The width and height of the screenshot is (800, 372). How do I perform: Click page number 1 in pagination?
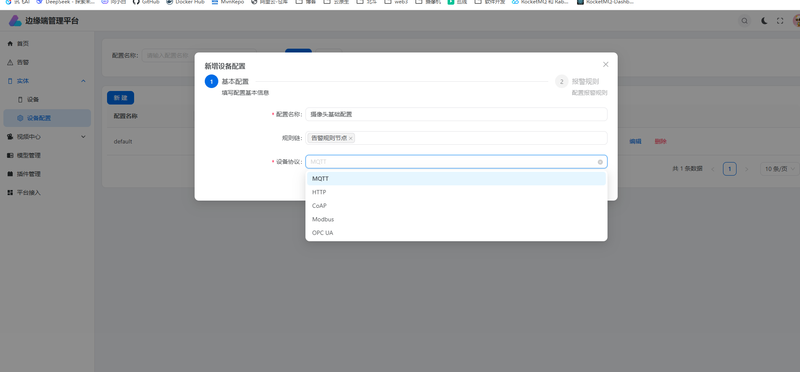click(x=730, y=169)
